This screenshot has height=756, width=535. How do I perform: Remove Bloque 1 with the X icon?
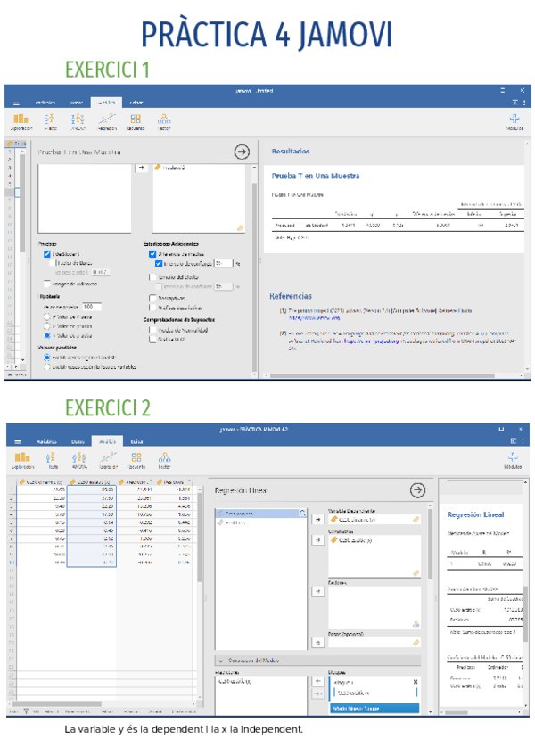(416, 682)
